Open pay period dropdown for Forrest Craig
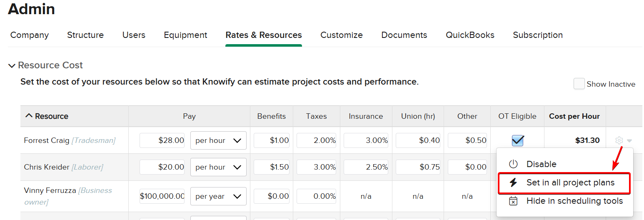The height and width of the screenshot is (220, 644). (x=218, y=140)
